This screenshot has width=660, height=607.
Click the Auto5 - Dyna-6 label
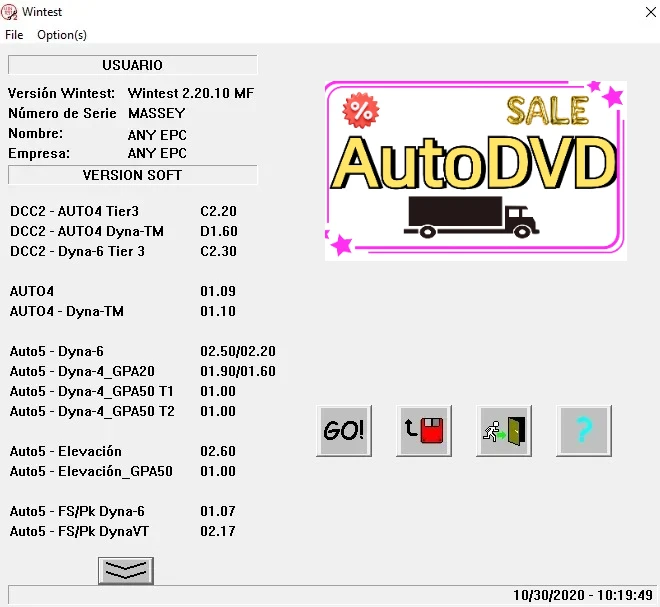[57, 351]
